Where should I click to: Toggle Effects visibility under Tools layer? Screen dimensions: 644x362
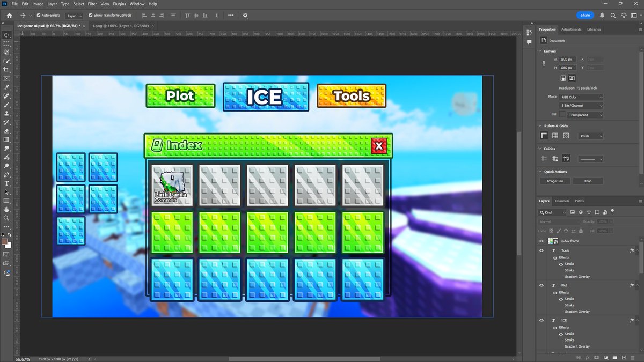coord(555,257)
